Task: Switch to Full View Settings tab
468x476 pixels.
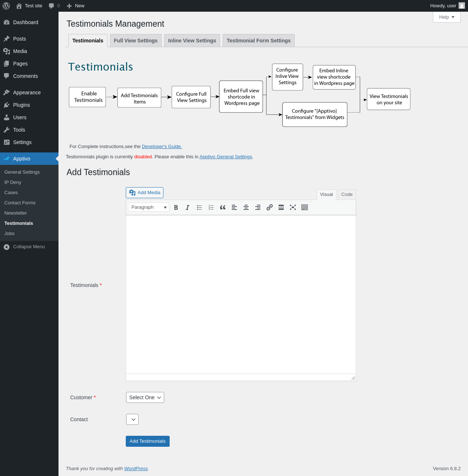Action: coord(136,41)
